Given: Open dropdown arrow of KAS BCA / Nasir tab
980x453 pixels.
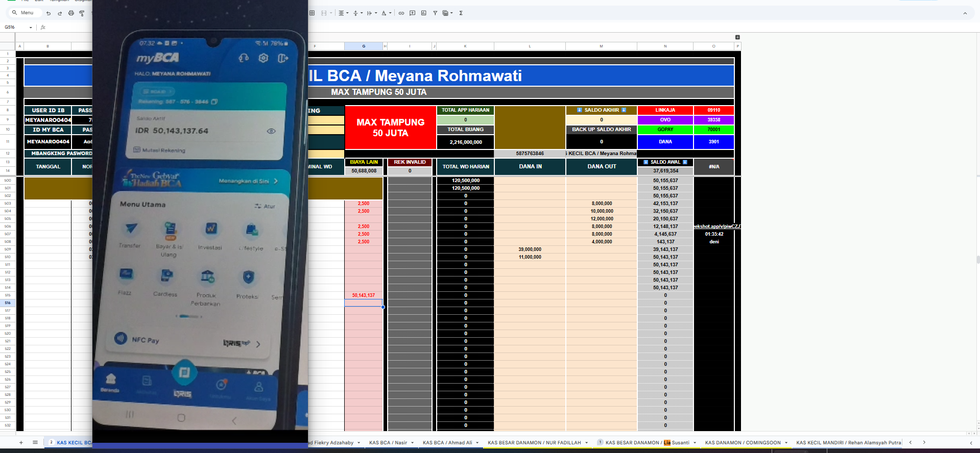Looking at the screenshot, I should click(x=412, y=443).
